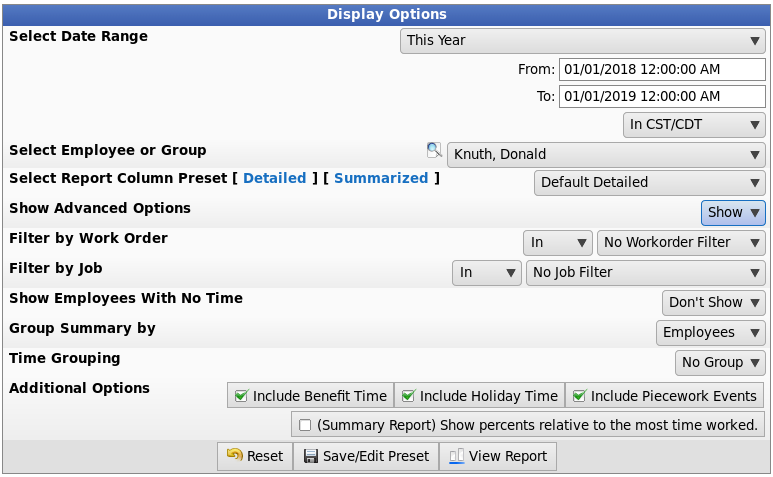Click the Detailed preset link
The height and width of the screenshot is (477, 773).
click(275, 178)
